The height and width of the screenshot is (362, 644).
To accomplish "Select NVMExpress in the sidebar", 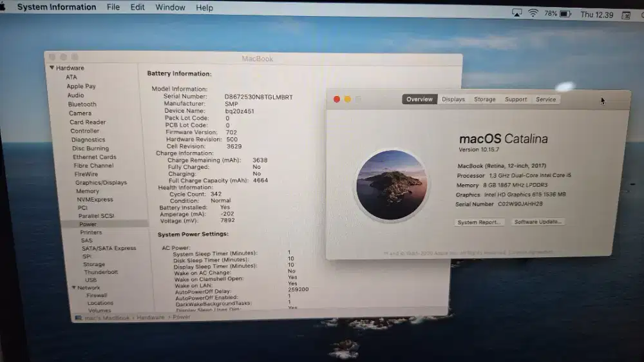I will (95, 199).
